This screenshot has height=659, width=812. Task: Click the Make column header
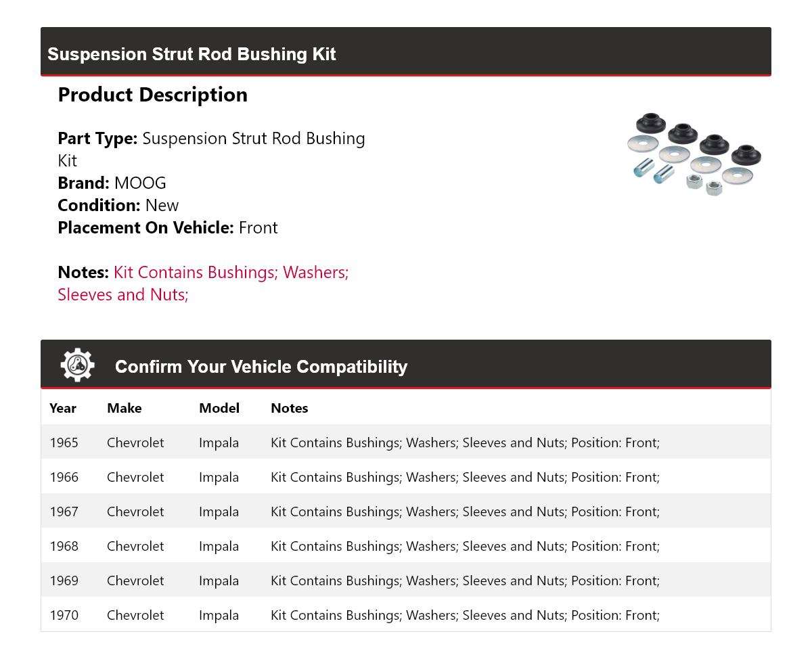(125, 408)
